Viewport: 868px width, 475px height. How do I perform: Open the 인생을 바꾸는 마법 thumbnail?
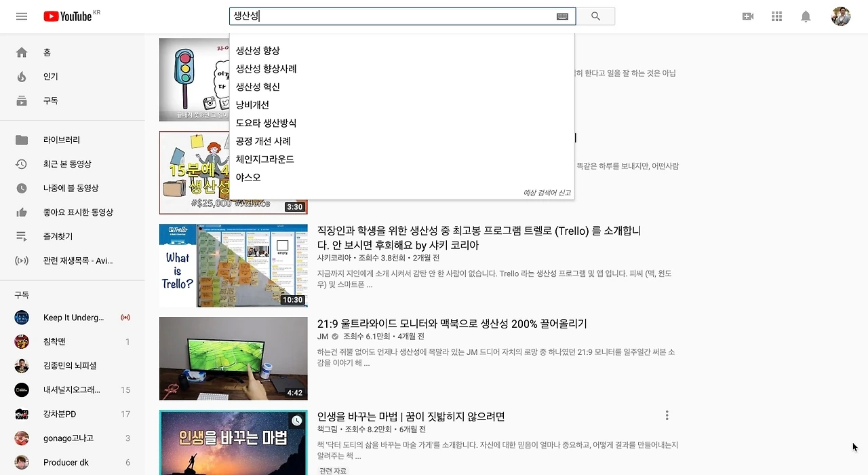pyautogui.click(x=233, y=442)
